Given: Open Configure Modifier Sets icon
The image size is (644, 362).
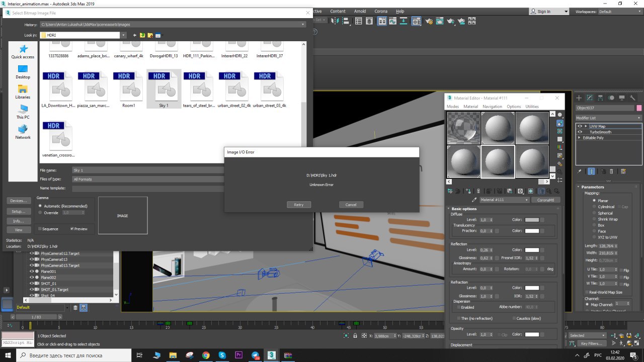Looking at the screenshot, I should (x=623, y=171).
